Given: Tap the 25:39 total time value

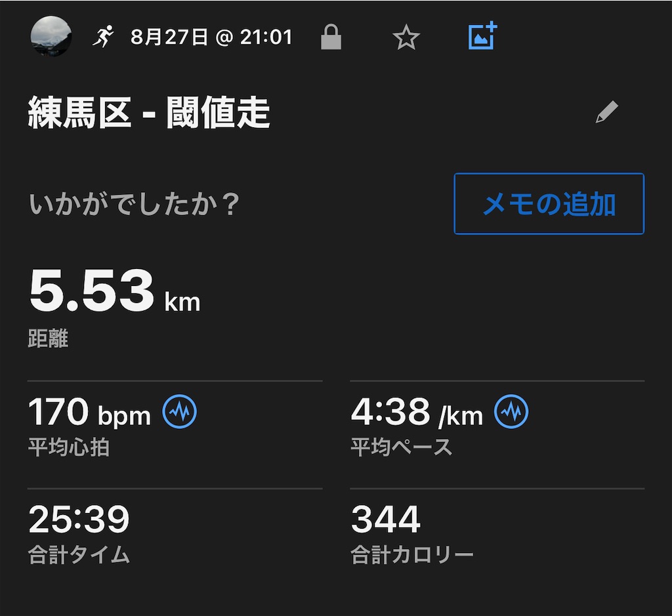Looking at the screenshot, I should [x=79, y=519].
